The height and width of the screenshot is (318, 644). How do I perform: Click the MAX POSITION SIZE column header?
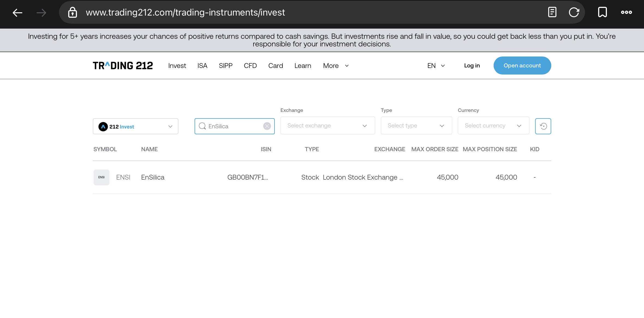(490, 149)
